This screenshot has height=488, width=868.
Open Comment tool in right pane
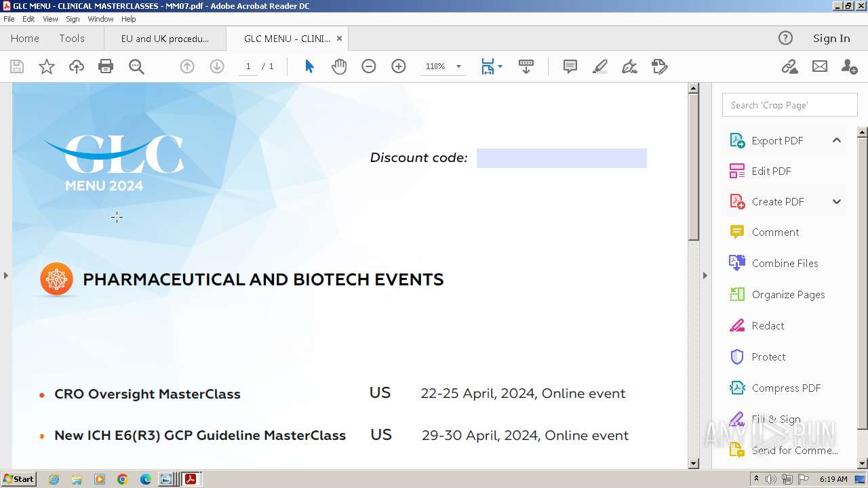(x=775, y=232)
